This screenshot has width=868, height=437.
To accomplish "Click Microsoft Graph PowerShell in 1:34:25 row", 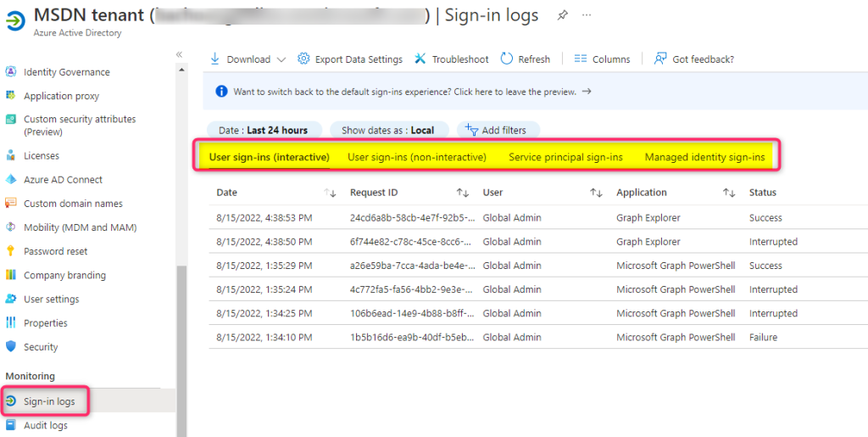I will point(676,313).
